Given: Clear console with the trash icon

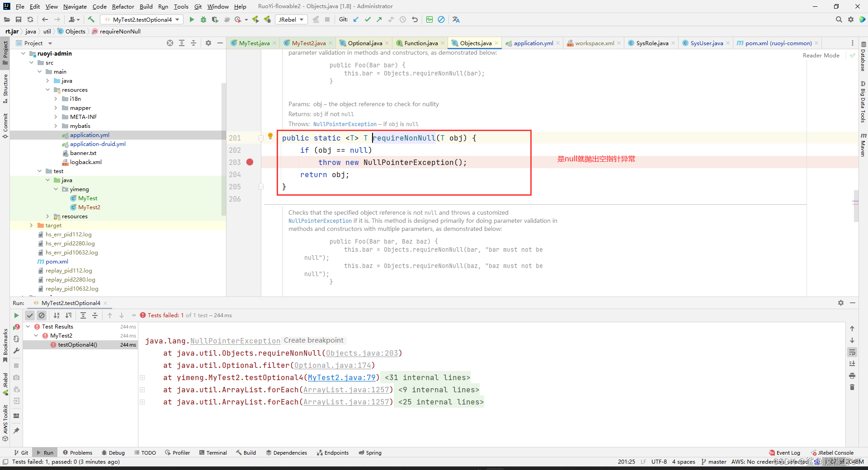Looking at the screenshot, I should 852,387.
